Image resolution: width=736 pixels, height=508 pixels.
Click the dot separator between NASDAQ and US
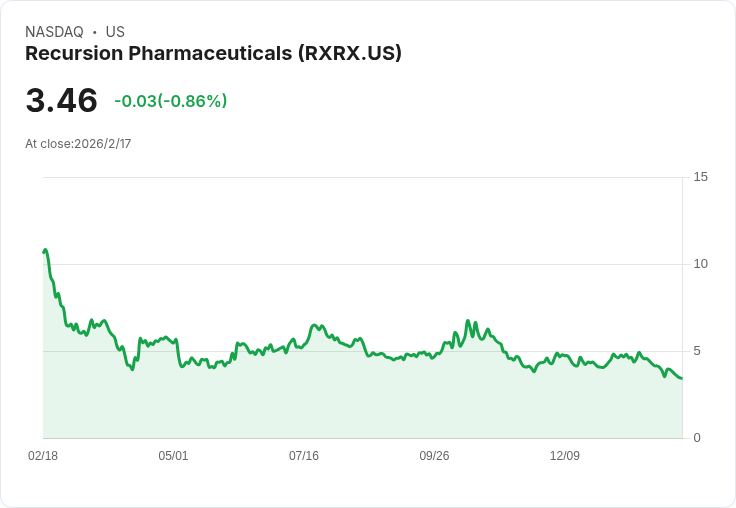[x=94, y=32]
